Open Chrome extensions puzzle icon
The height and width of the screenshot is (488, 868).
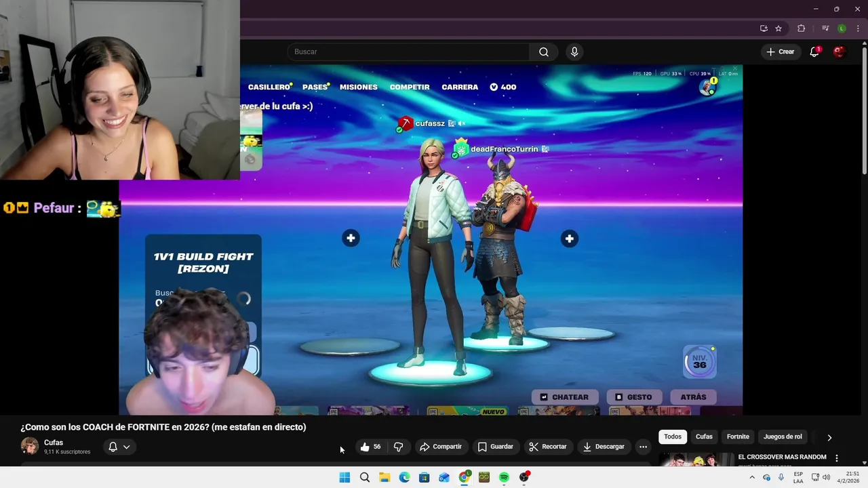coord(802,28)
